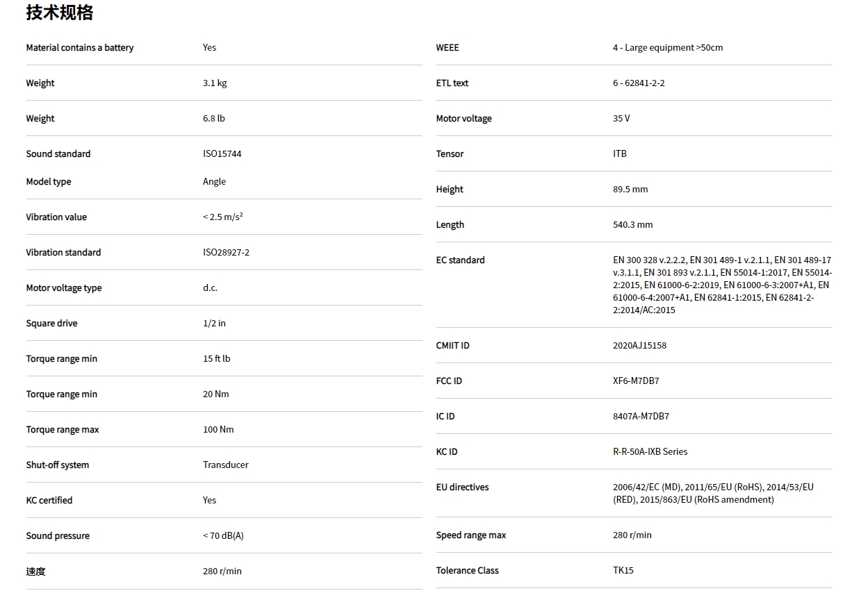Click the Transducer shut-off system value
This screenshot has width=868, height=593.
(226, 465)
